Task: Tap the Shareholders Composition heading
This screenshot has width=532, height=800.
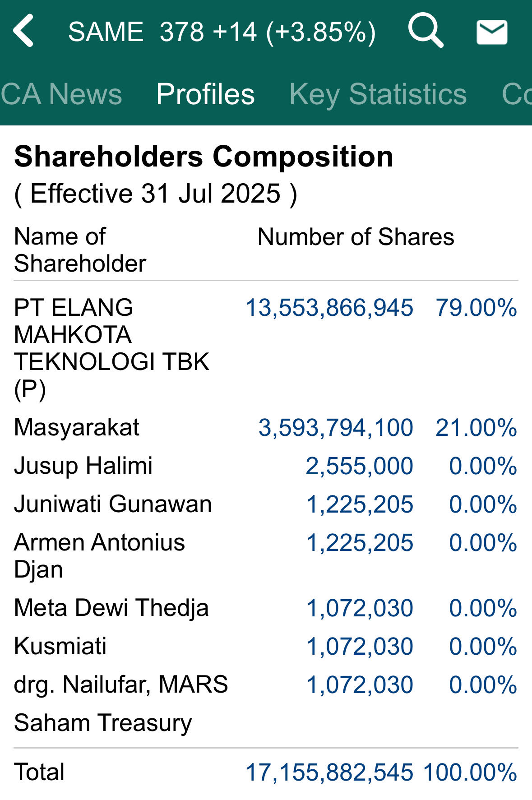Action: 204,157
